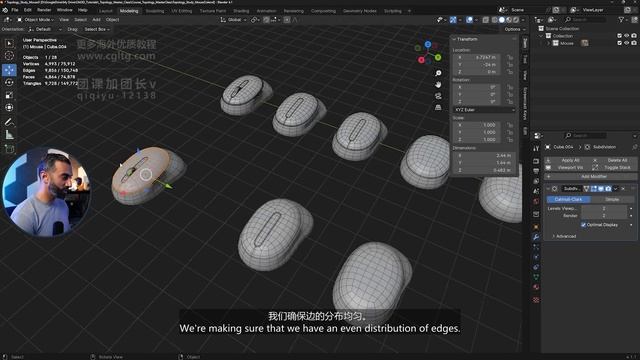The image size is (640, 360).
Task: Choose the Move tool in the left toolbar
Action: click(9, 70)
